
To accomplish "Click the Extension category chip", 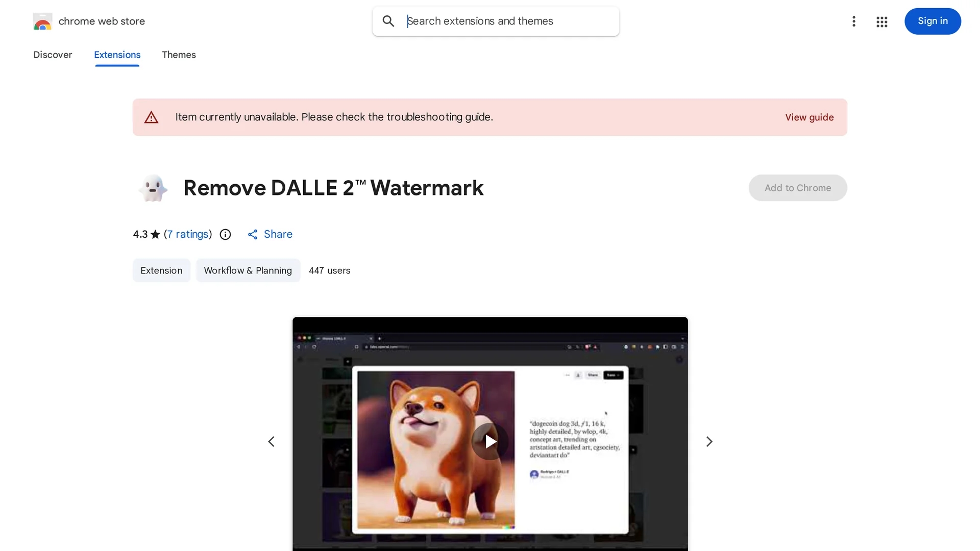I will point(161,270).
